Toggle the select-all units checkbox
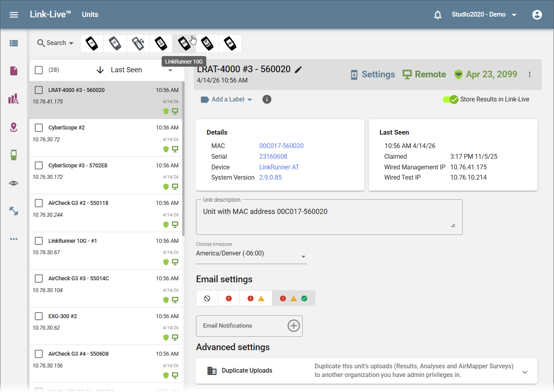554x392 pixels. 39,70
